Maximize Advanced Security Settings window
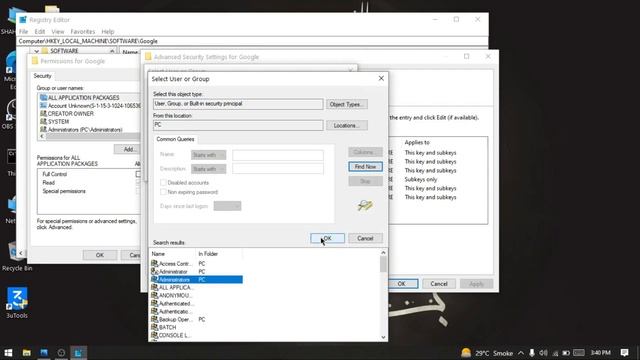Image resolution: width=640 pixels, height=360 pixels. pos(467,56)
